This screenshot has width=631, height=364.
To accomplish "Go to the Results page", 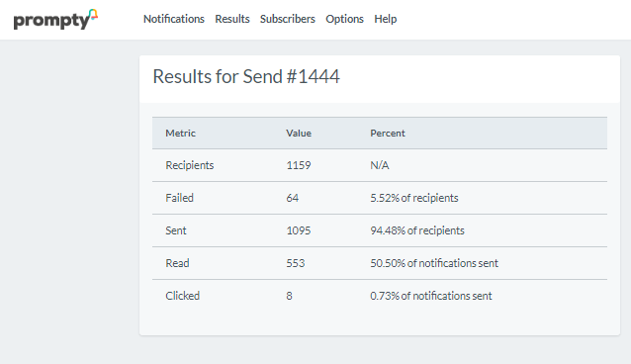I will (232, 19).
